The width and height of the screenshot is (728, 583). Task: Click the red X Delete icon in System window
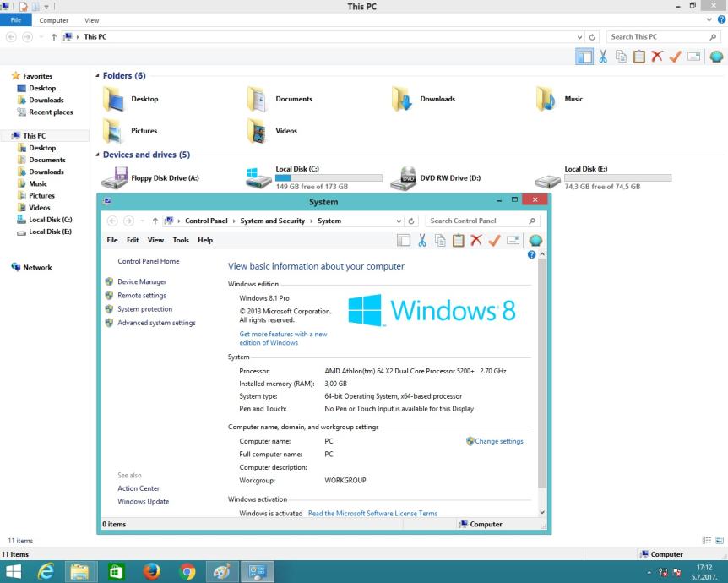tap(476, 241)
